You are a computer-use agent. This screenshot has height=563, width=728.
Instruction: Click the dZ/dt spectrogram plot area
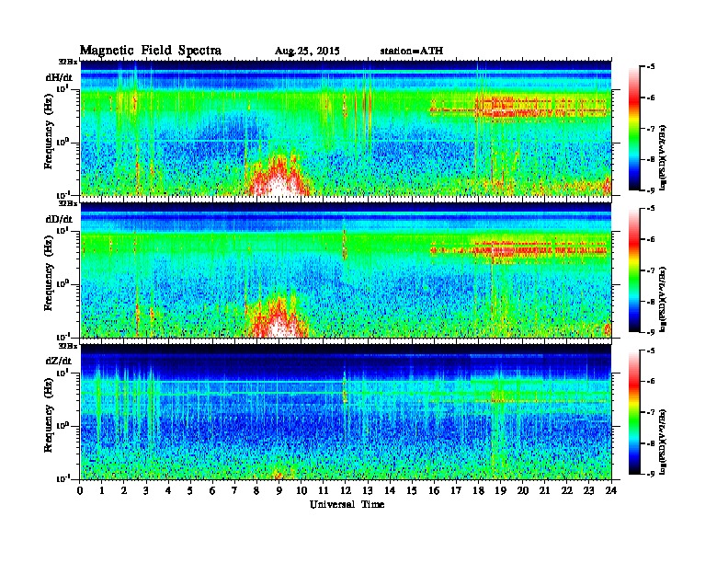346,411
